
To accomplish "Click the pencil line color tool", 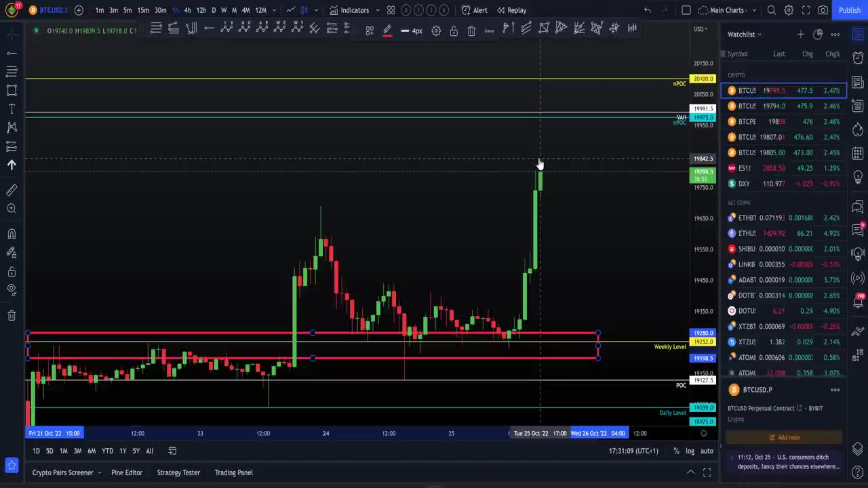I will point(387,30).
